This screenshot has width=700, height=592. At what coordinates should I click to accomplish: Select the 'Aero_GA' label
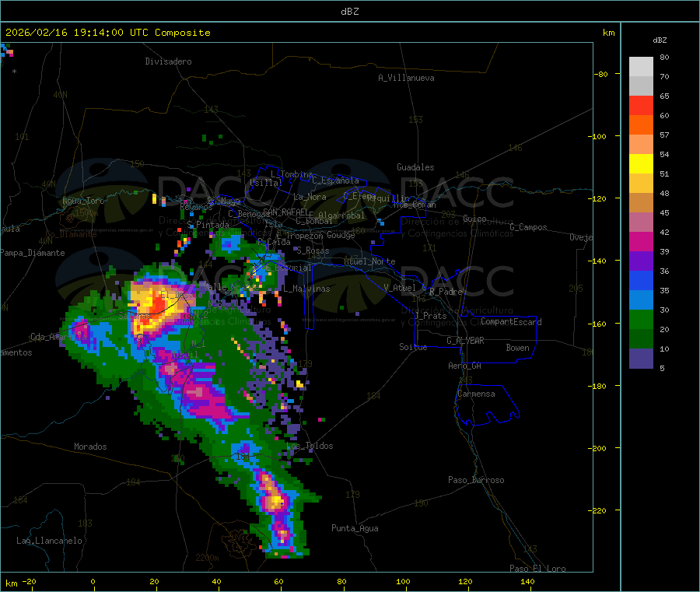click(x=465, y=366)
